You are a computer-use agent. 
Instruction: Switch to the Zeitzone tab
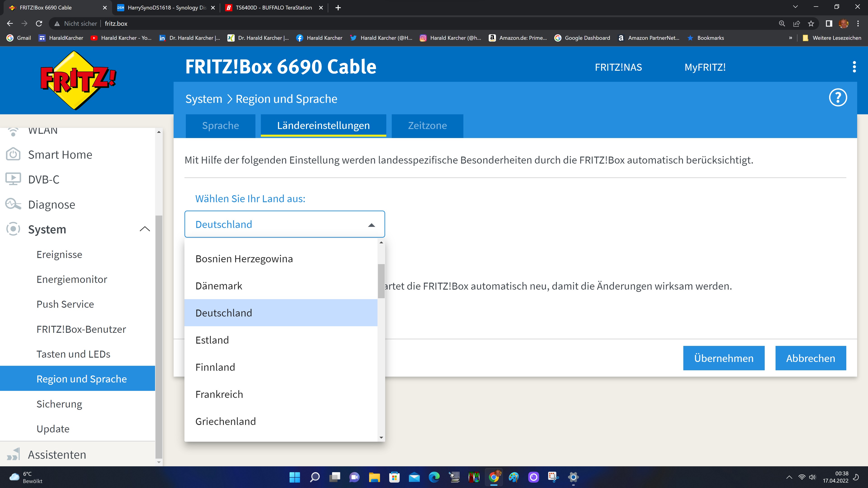427,126
